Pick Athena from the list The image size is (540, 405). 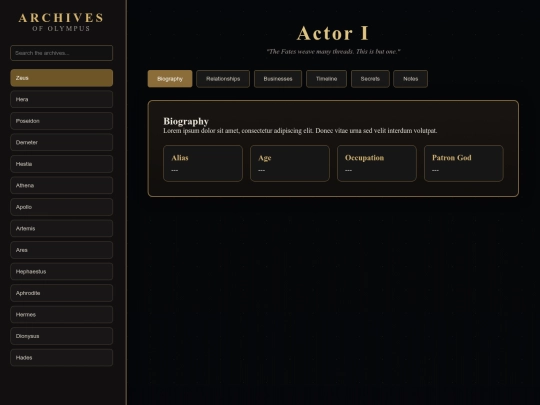pos(61,185)
